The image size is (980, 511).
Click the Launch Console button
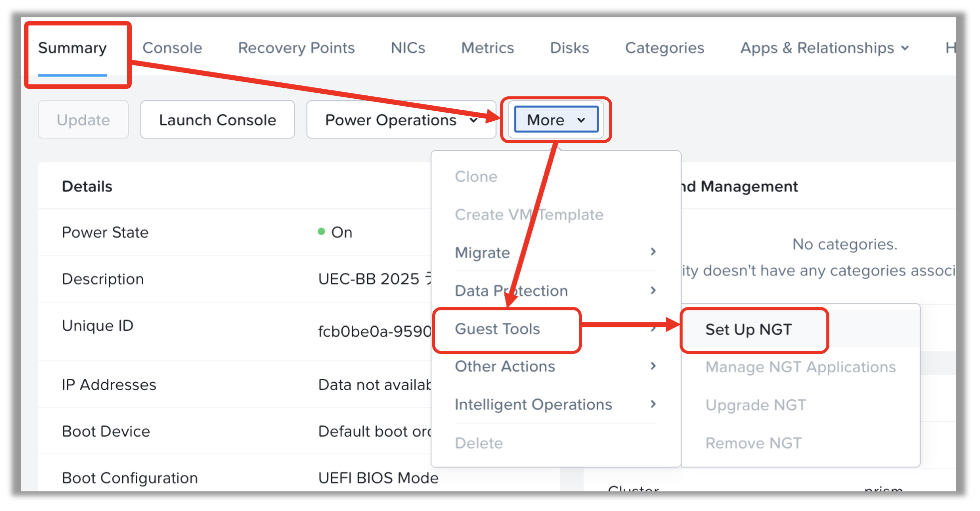(217, 120)
